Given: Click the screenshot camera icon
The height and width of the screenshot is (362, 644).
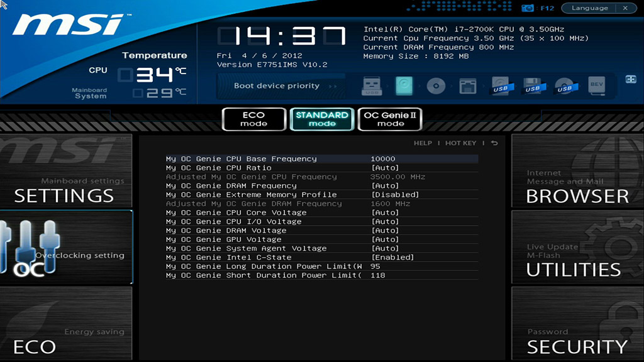Looking at the screenshot, I should [528, 8].
